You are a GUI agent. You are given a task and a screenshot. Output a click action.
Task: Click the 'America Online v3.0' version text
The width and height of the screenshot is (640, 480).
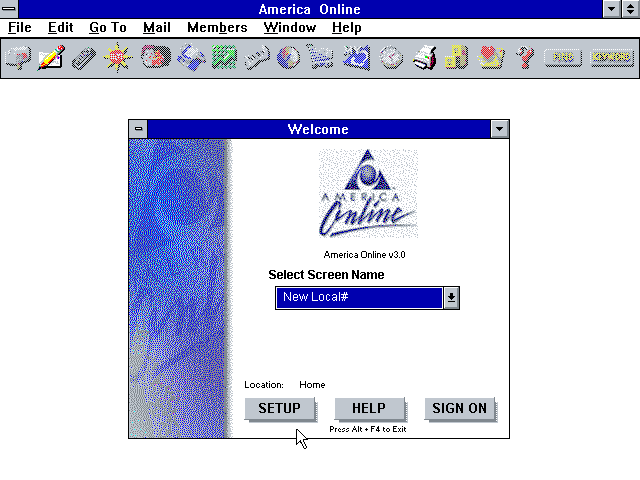[x=364, y=255]
